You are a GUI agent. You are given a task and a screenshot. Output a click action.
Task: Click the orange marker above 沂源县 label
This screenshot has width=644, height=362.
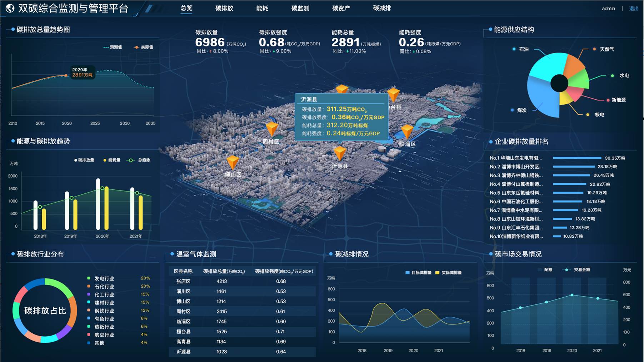point(340,153)
